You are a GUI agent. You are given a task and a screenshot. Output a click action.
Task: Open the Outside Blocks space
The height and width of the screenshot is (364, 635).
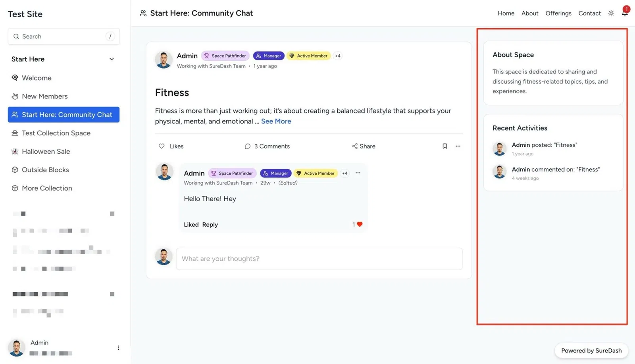tap(45, 169)
